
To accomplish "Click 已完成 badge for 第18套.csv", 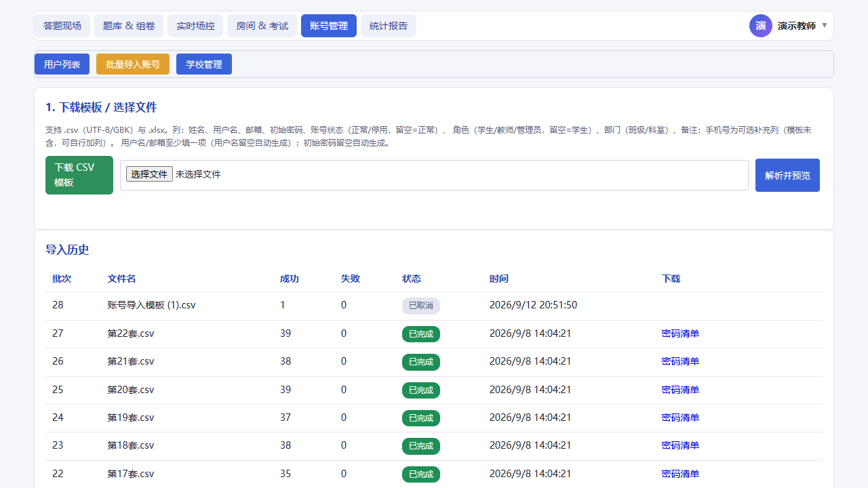I will [x=421, y=446].
